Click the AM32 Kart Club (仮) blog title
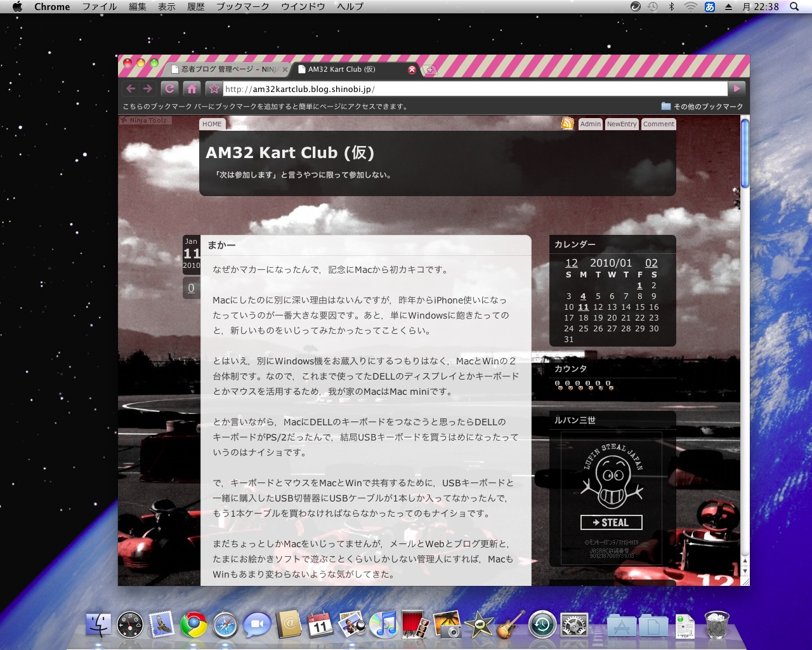Image resolution: width=812 pixels, height=650 pixels. pos(290,153)
